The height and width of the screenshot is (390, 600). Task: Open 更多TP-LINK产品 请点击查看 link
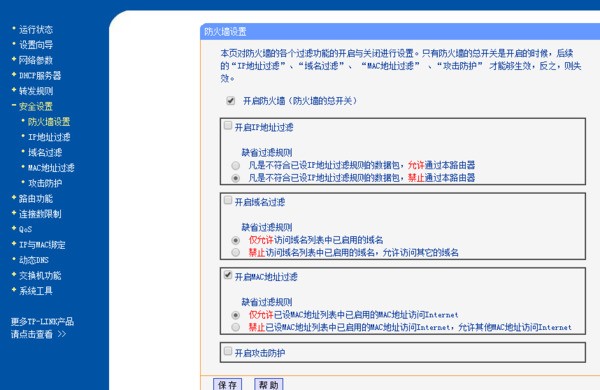click(x=42, y=328)
